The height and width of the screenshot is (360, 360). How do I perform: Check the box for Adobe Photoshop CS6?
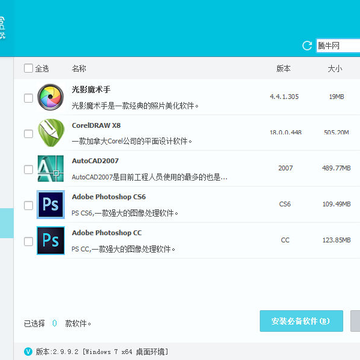click(28, 206)
